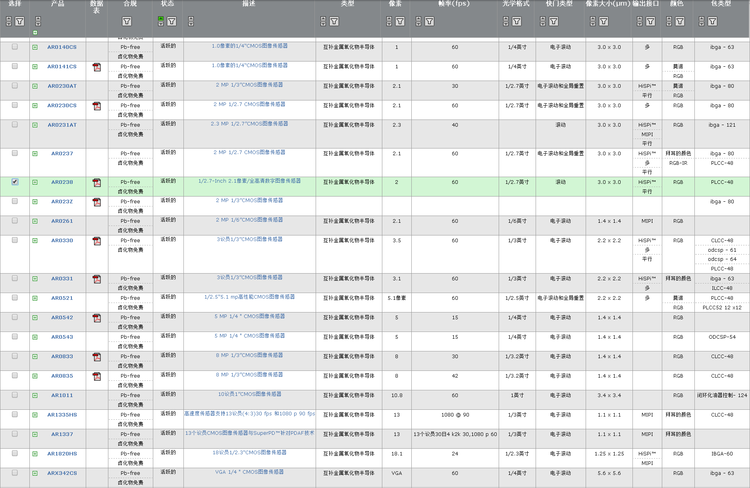Open the ARX342CS product link
Screen dimensions: 750x488
coord(62,473)
